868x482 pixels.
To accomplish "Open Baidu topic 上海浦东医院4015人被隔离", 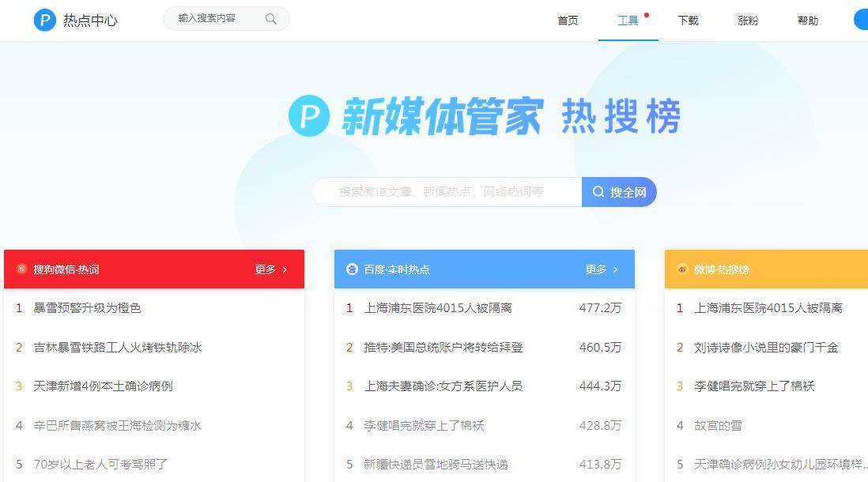I will pos(438,307).
